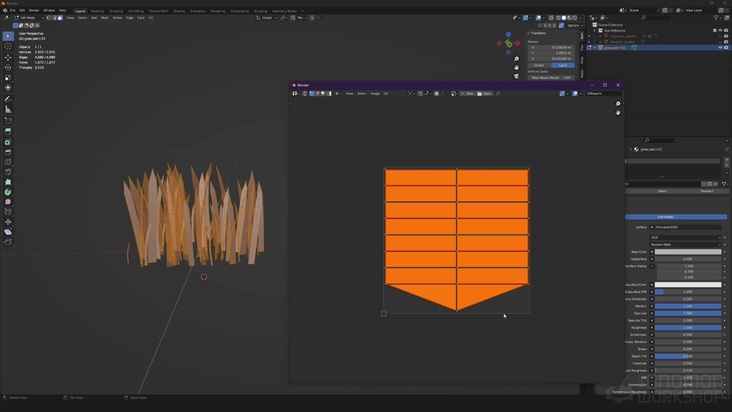Select the Cursor tool in left toolbar
The height and width of the screenshot is (412, 732).
[x=8, y=46]
